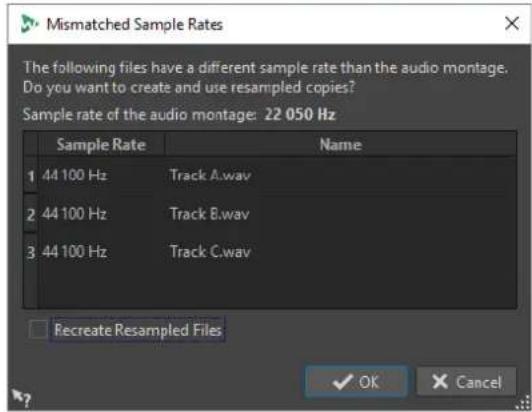The image size is (532, 412).
Task: Click the Cancel button
Action: [x=467, y=382]
